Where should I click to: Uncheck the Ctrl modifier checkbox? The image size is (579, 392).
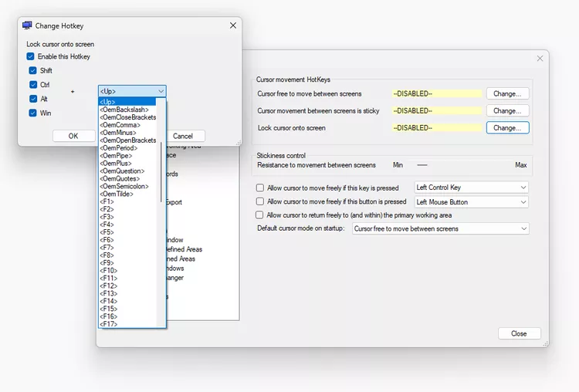click(x=33, y=85)
